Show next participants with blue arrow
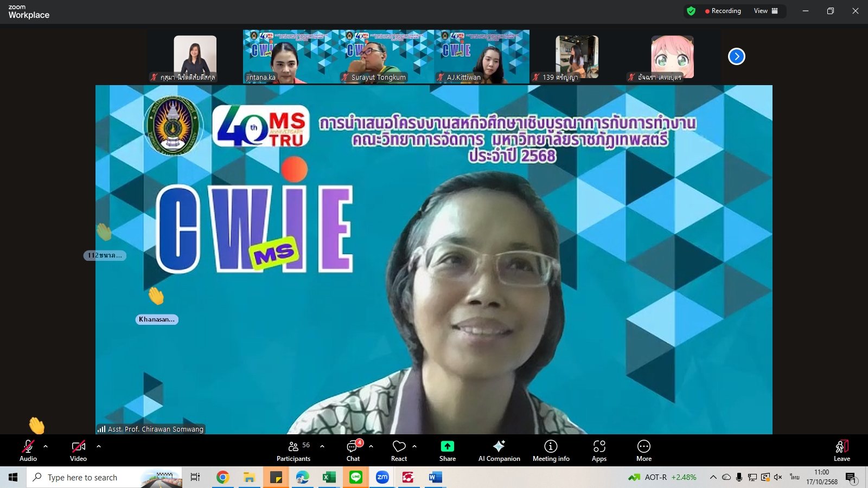The image size is (868, 488). click(736, 56)
